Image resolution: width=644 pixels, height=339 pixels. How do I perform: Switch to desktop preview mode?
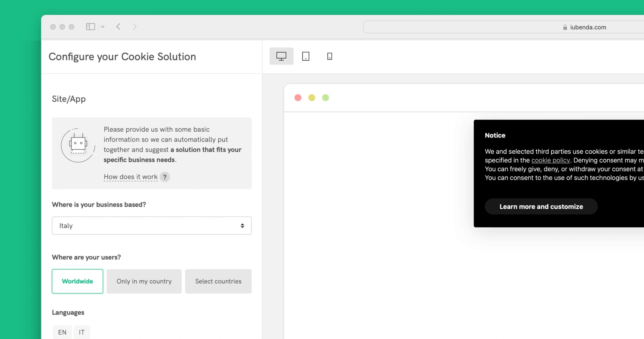tap(281, 56)
